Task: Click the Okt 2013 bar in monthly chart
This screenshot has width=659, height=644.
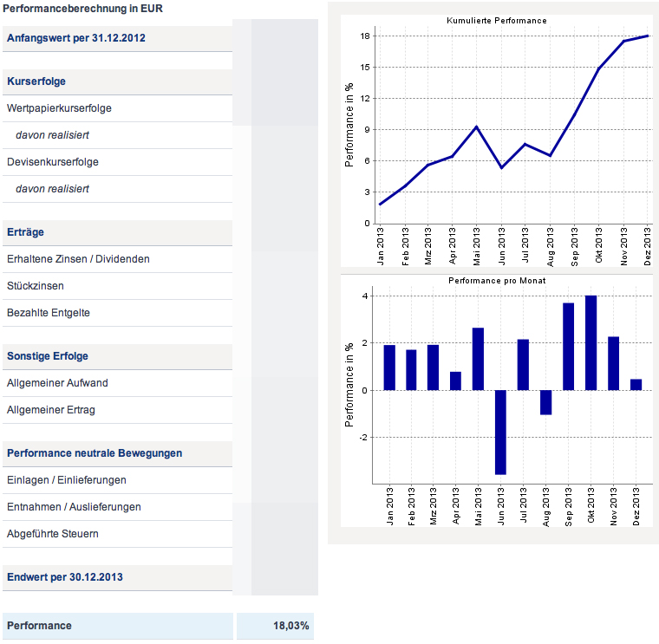Action: coord(590,343)
